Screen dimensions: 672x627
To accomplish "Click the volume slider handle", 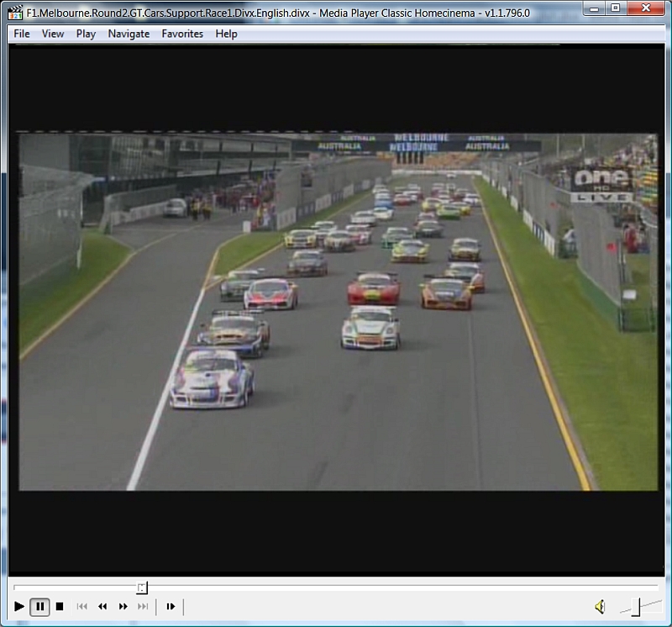I will click(x=636, y=605).
